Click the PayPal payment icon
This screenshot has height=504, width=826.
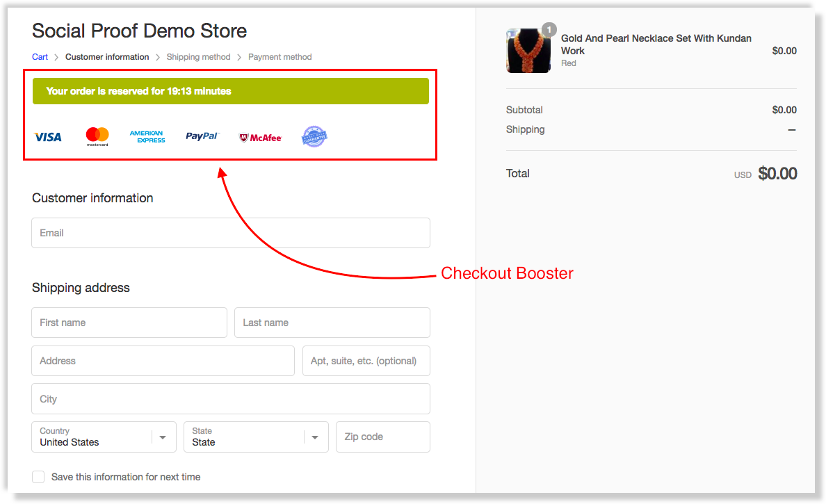click(x=202, y=136)
